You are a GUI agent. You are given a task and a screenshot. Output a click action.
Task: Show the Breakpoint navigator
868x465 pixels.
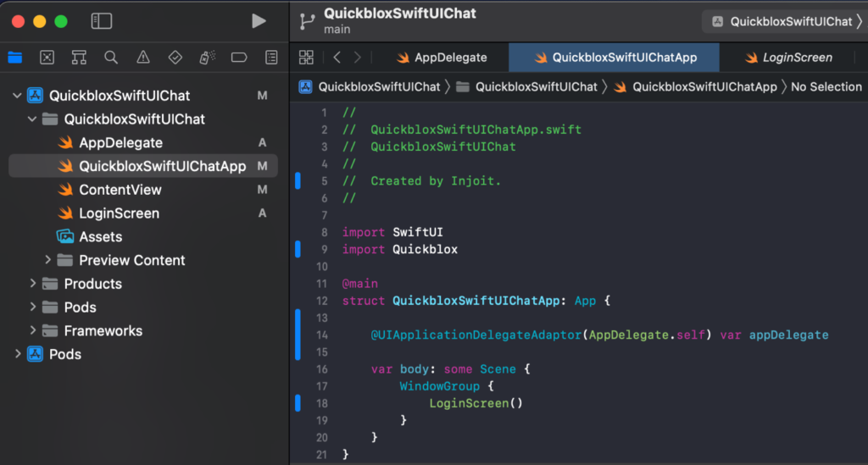(x=239, y=58)
